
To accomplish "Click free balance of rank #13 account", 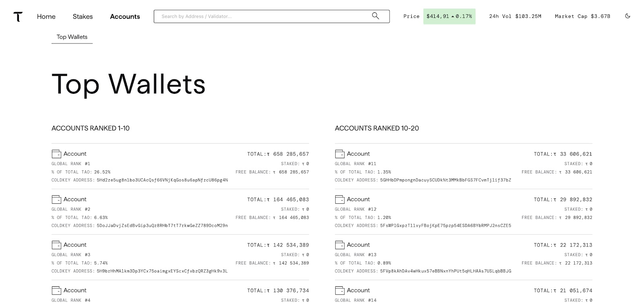I will [x=557, y=263].
